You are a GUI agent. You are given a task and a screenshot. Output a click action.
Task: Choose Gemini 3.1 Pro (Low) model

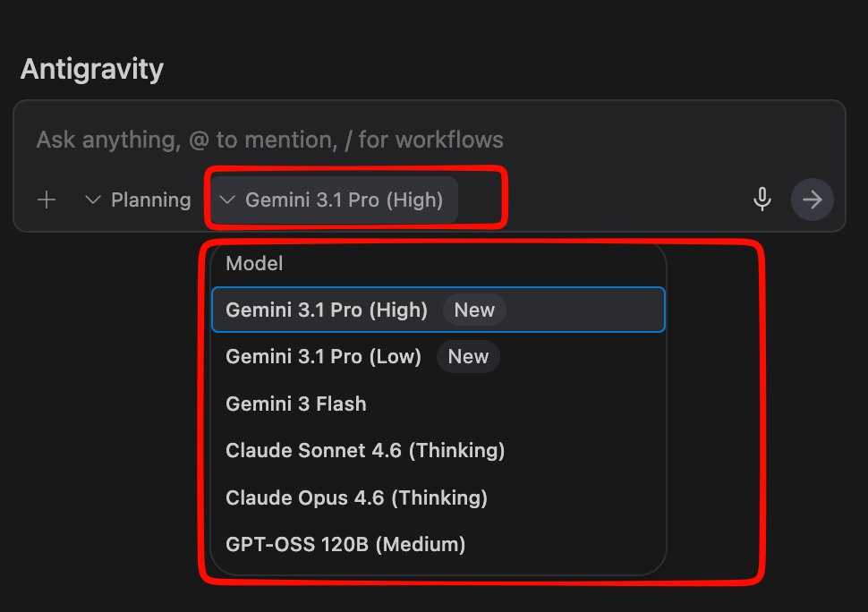pyautogui.click(x=323, y=356)
